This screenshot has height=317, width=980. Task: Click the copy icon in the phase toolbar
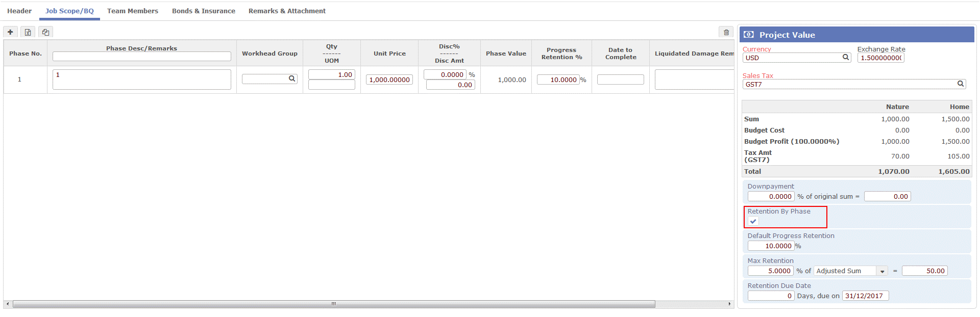click(x=46, y=32)
